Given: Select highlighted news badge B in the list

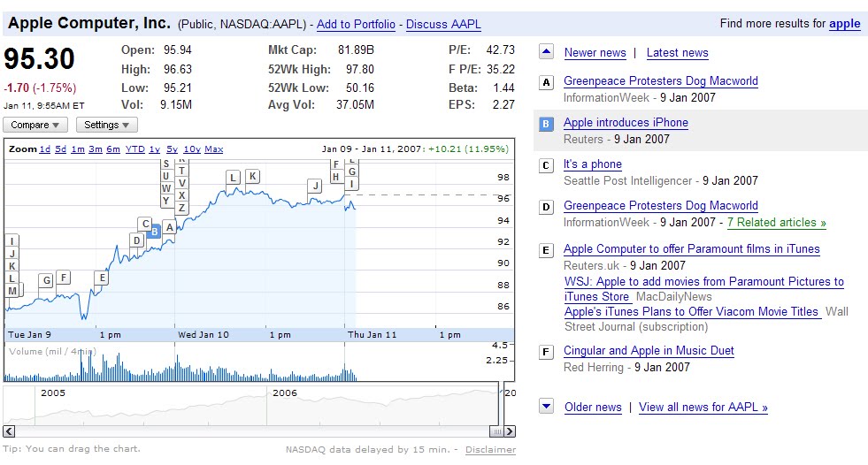Looking at the screenshot, I should pyautogui.click(x=546, y=124).
